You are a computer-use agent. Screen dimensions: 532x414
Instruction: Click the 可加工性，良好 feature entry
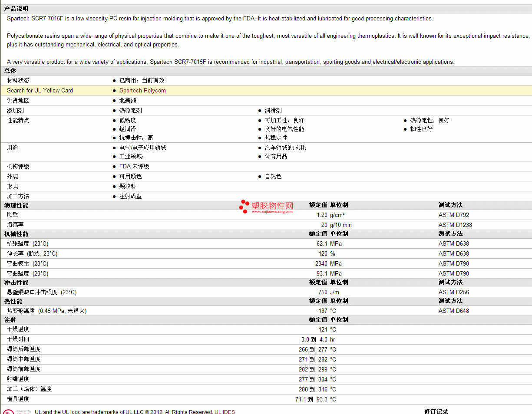pyautogui.click(x=284, y=120)
